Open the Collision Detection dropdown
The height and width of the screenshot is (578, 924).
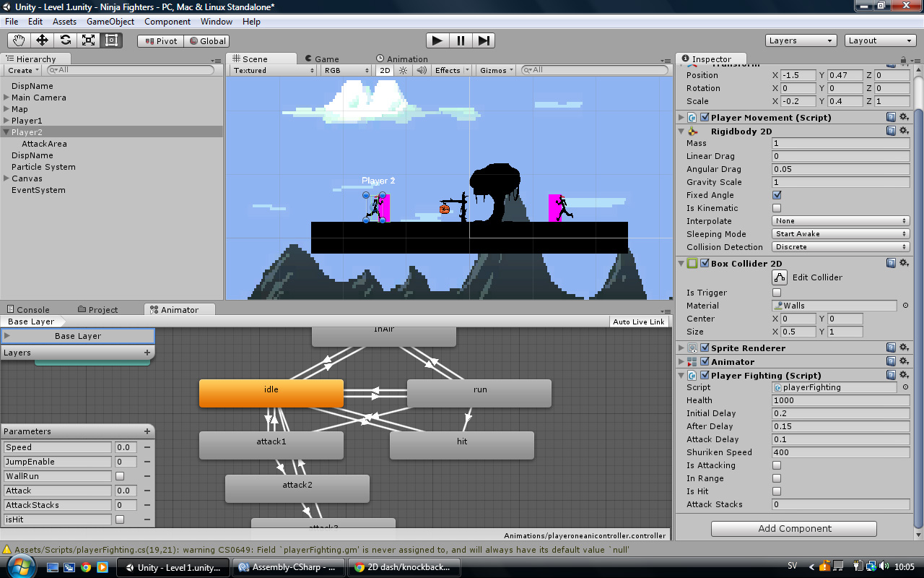pos(840,247)
